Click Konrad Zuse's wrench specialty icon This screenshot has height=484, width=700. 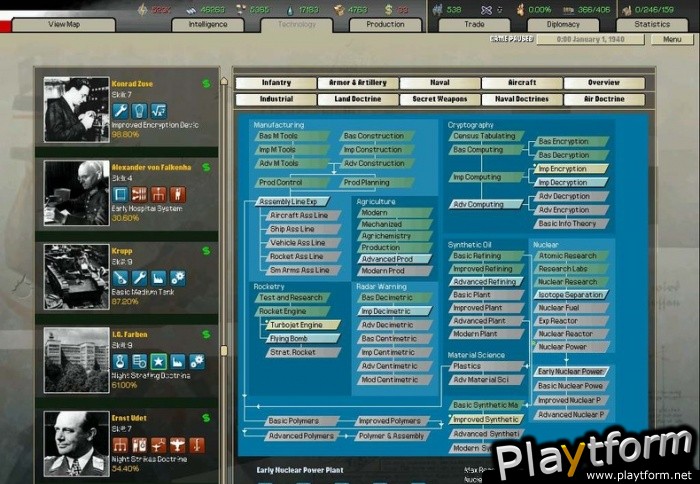(x=120, y=111)
